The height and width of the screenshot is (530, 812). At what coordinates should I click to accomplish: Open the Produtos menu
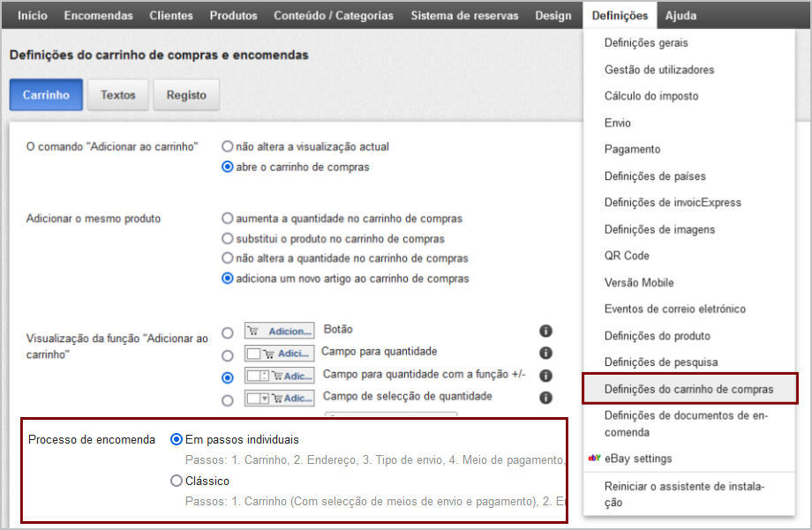(x=234, y=16)
